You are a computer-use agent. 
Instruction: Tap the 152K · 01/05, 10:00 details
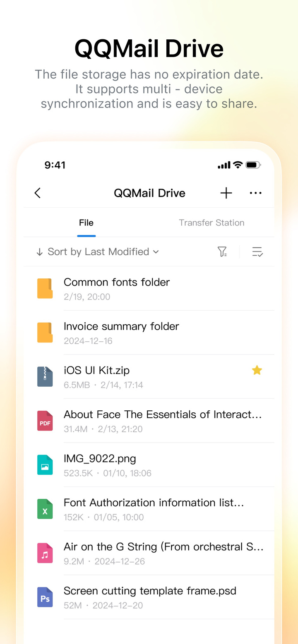tap(104, 517)
